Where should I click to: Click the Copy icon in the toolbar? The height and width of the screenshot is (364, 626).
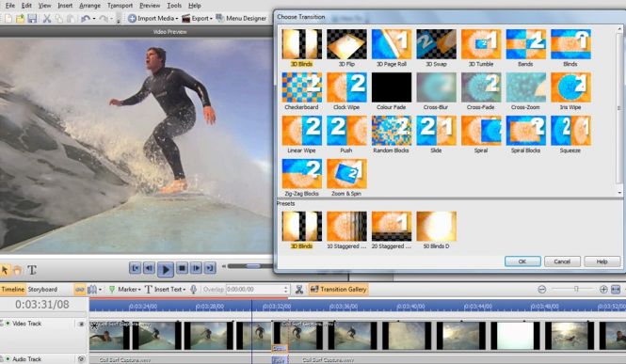click(58, 18)
